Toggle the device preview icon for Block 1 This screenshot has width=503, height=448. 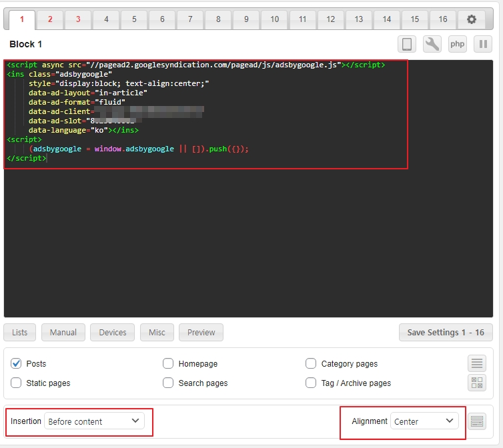click(x=407, y=44)
